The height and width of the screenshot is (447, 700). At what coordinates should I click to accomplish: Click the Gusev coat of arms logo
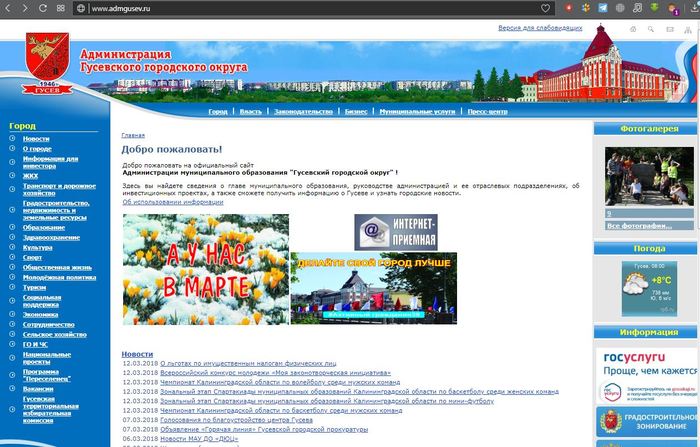click(46, 65)
